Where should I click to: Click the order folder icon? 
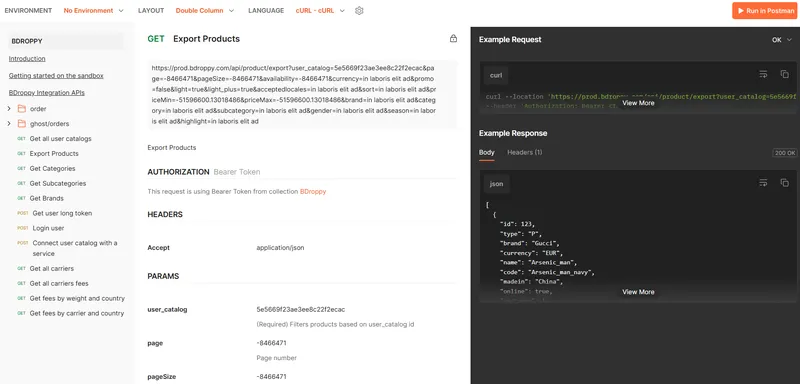click(21, 109)
